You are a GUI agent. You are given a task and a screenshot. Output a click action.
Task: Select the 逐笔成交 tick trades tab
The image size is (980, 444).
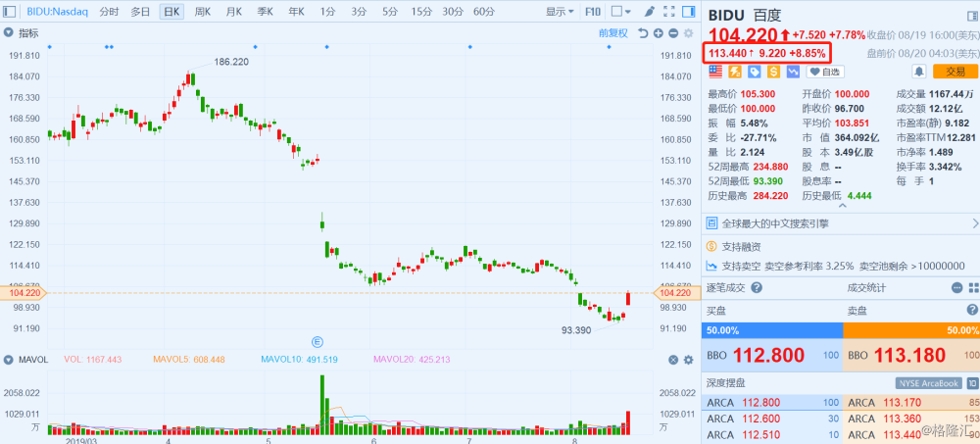727,287
